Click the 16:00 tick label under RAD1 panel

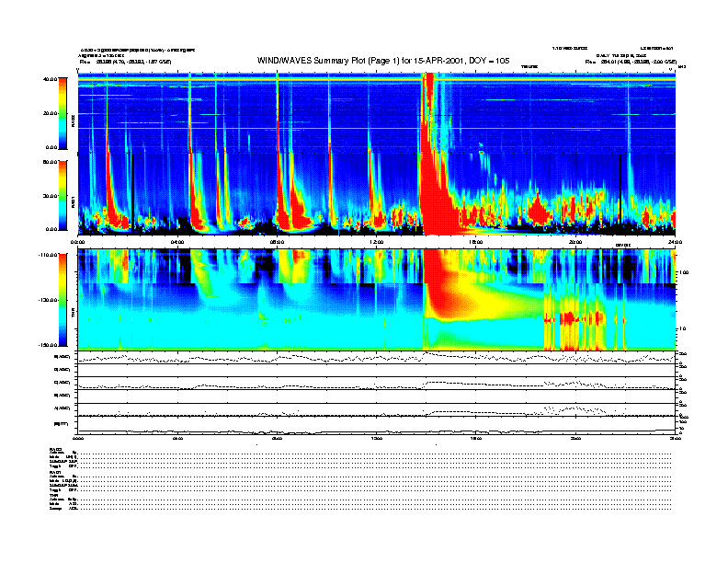[476, 242]
